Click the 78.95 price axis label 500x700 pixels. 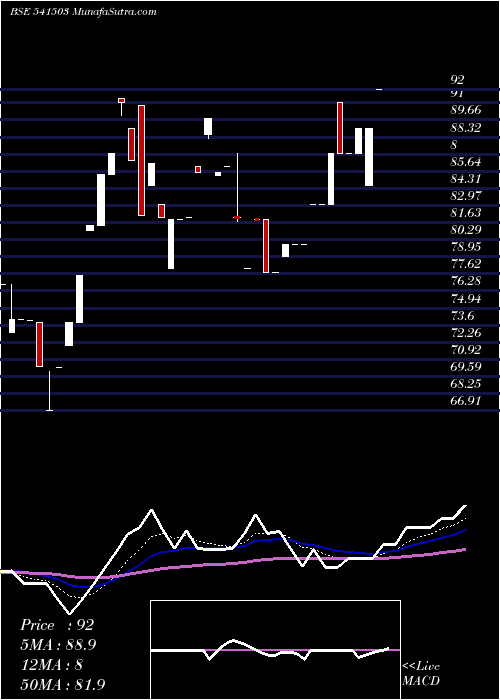(x=466, y=247)
